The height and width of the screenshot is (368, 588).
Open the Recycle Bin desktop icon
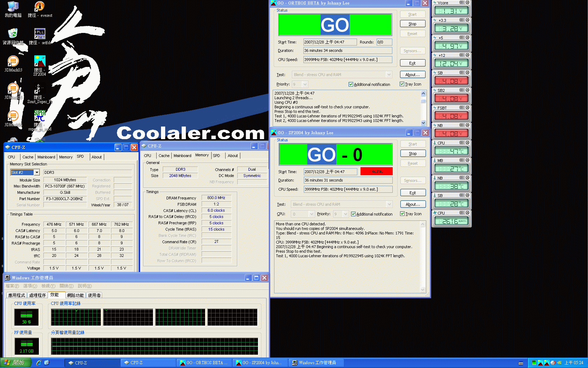(13, 36)
